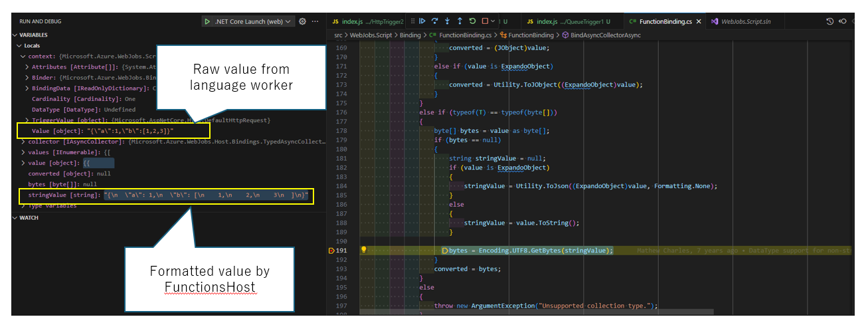Collapse the WATCH section
Screen dimensions: 868x317
[15, 218]
